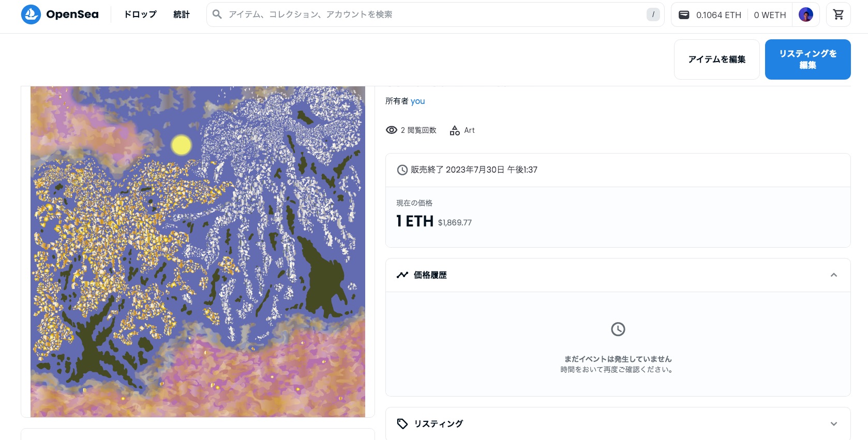This screenshot has height=440, width=868.
Task: Click the 0 WETH balance
Action: tap(770, 15)
